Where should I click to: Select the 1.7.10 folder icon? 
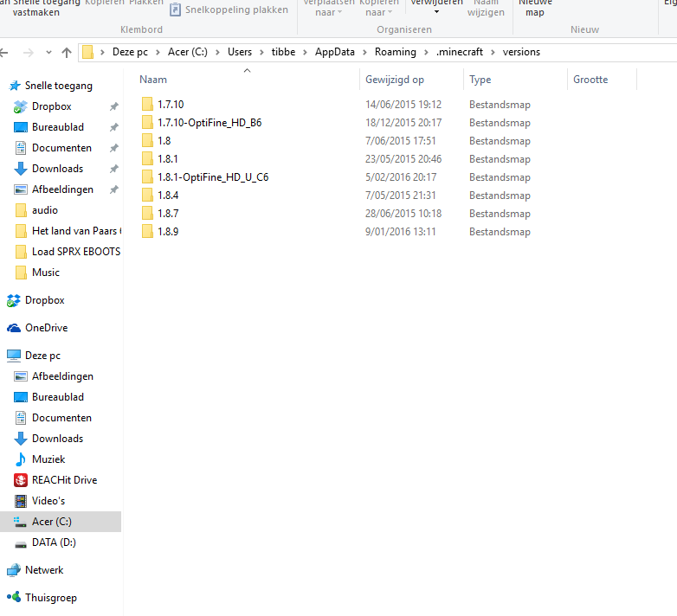[147, 105]
